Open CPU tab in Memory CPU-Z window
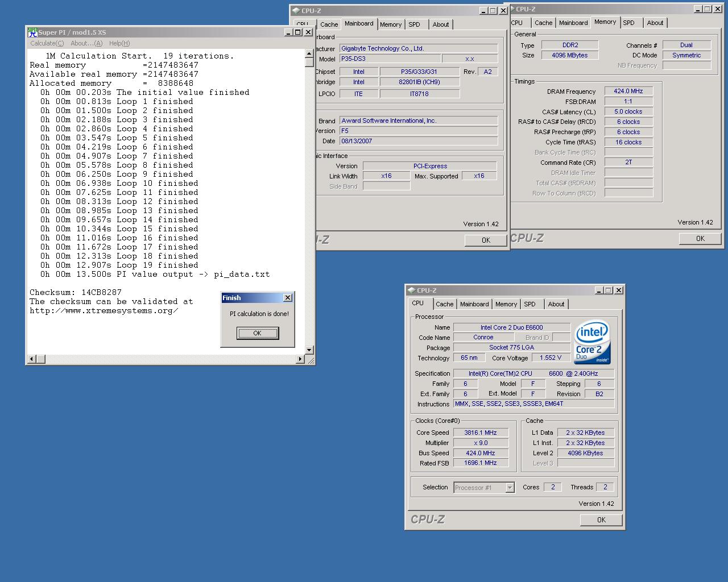This screenshot has height=582, width=728. [517, 23]
